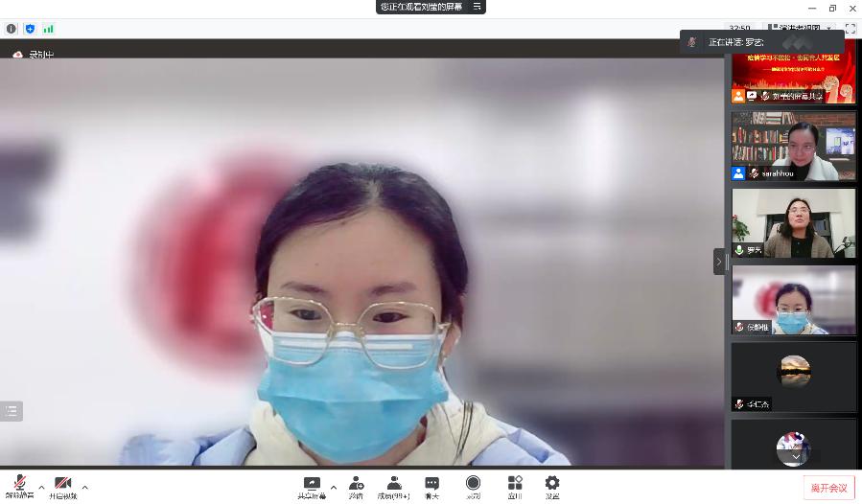Screen dimensions: 862x504
Task: Click the Share Screen icon
Action: [x=312, y=484]
